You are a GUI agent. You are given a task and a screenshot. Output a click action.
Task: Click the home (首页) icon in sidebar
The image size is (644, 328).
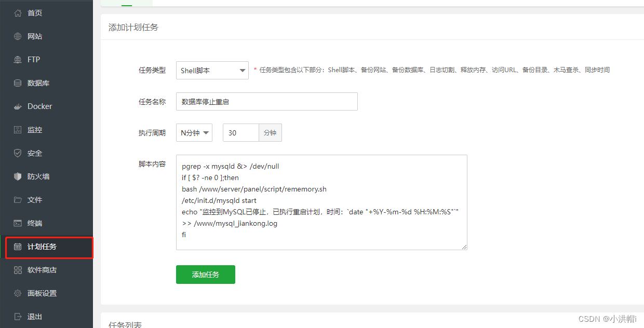pyautogui.click(x=18, y=13)
